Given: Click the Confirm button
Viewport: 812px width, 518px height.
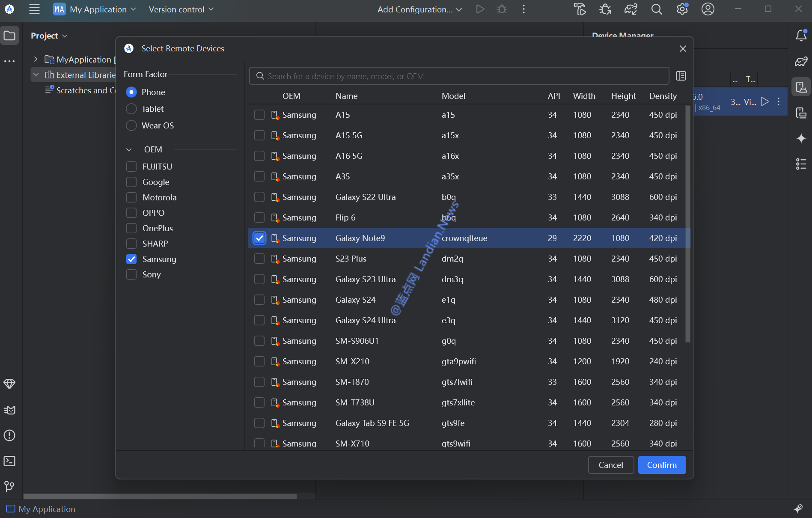Looking at the screenshot, I should 661,465.
